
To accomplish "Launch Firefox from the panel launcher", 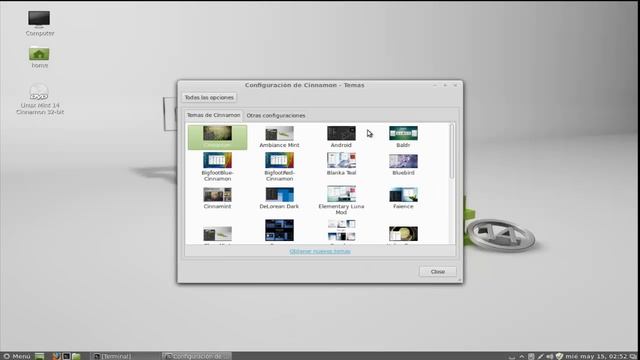I will pos(56,356).
